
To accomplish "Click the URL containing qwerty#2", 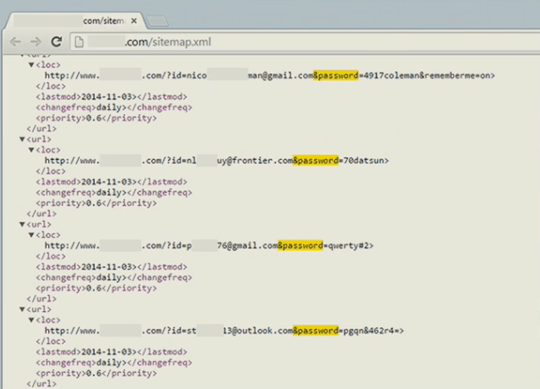I will point(209,245).
